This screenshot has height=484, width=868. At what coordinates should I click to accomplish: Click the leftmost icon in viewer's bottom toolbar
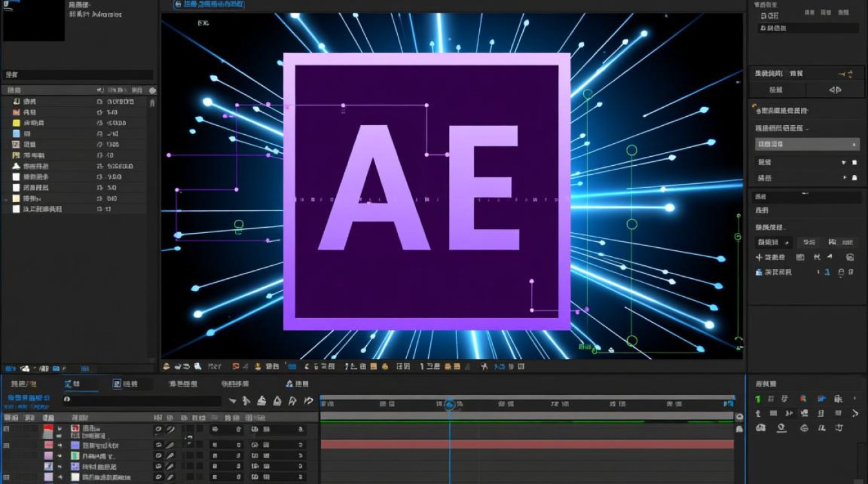click(x=167, y=367)
